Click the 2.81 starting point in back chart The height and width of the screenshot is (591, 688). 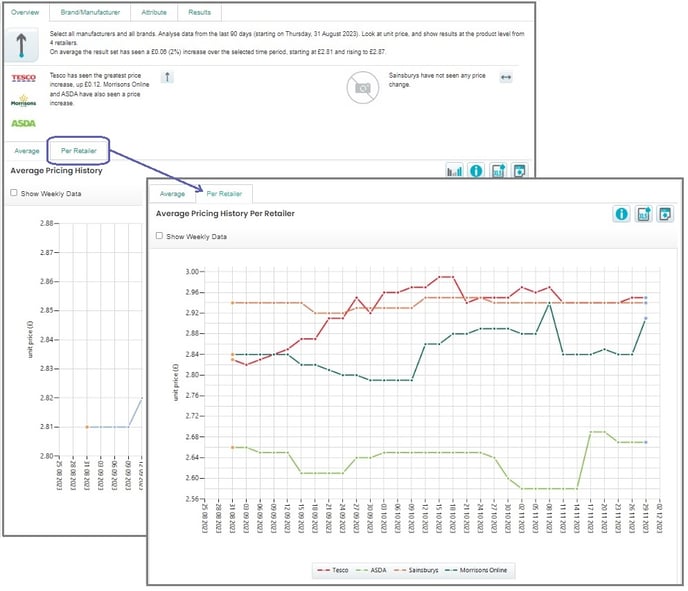pyautogui.click(x=87, y=427)
